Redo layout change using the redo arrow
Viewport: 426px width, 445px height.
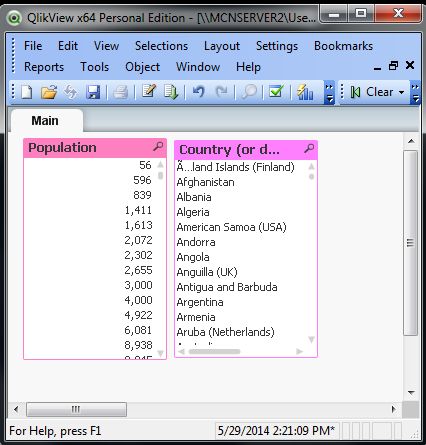click(x=221, y=91)
